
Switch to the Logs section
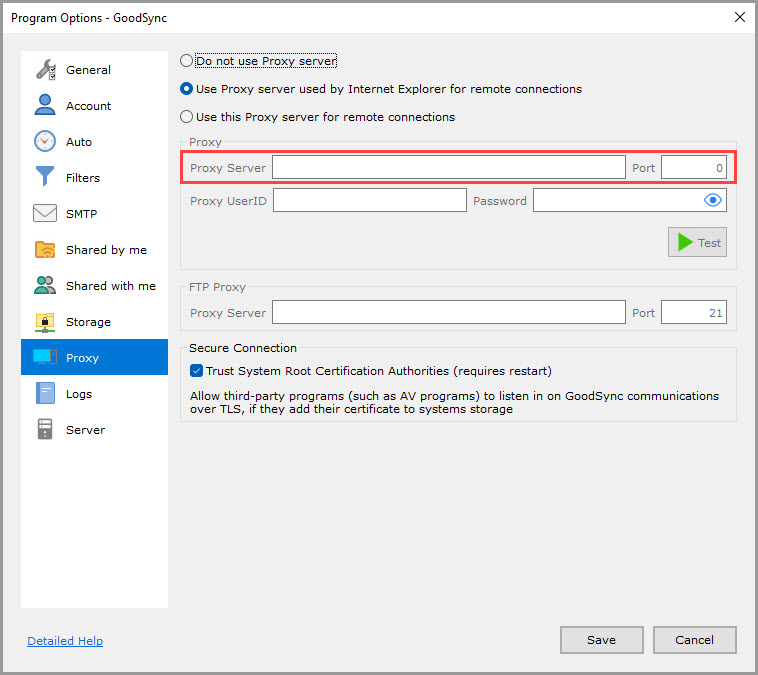[78, 394]
